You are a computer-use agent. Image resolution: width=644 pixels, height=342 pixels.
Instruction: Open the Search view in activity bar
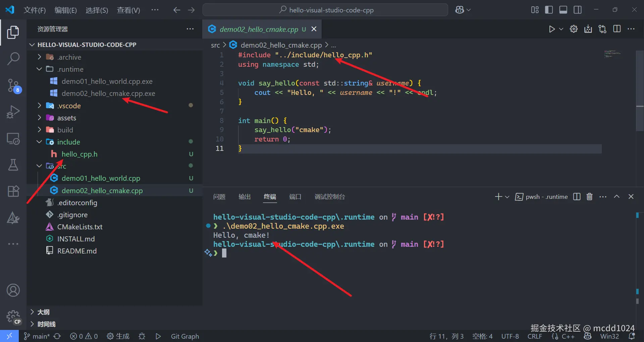tap(13, 58)
